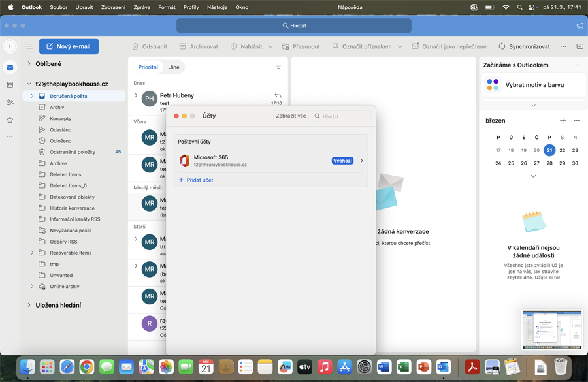Open the Nástroje menu in menu bar
588x382 pixels.
point(217,7)
